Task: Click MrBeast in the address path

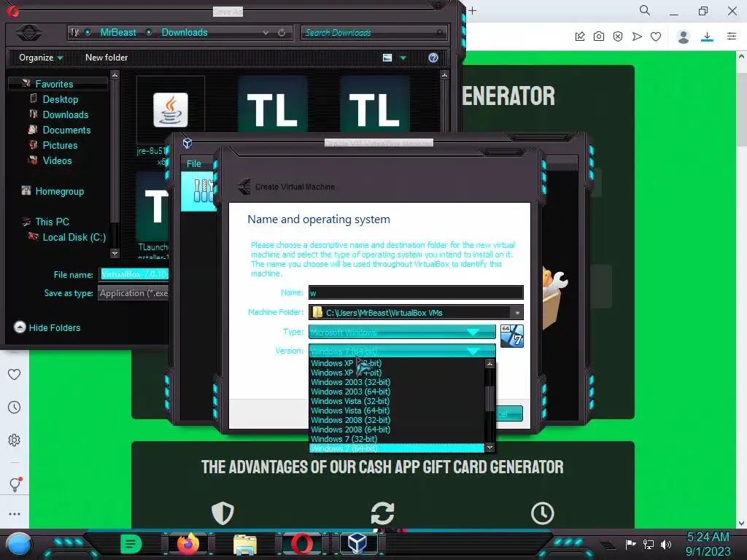Action: tap(117, 32)
